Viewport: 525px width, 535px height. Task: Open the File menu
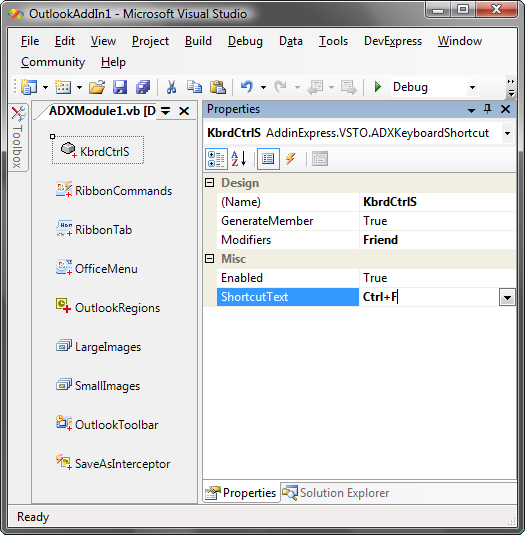(30, 41)
